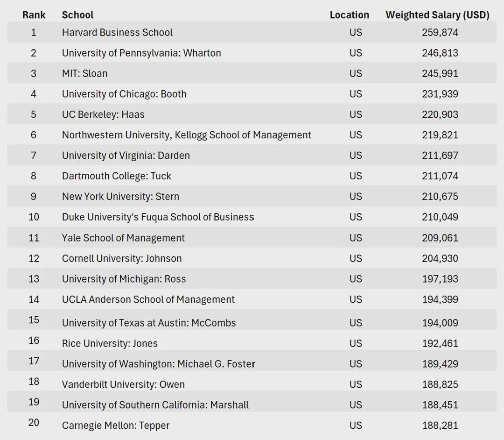Viewport: 504px width, 440px height.
Task: Click University of Virginia: Darden
Action: pos(126,156)
